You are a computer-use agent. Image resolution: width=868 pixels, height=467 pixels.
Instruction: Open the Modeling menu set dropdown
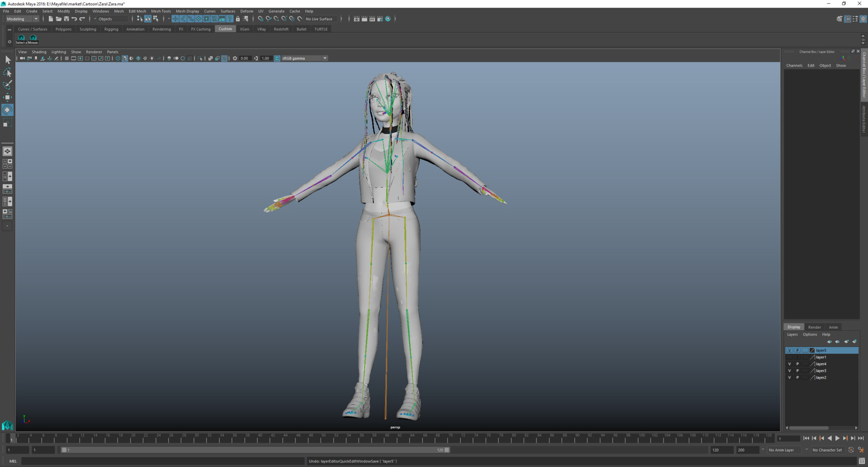pyautogui.click(x=22, y=19)
